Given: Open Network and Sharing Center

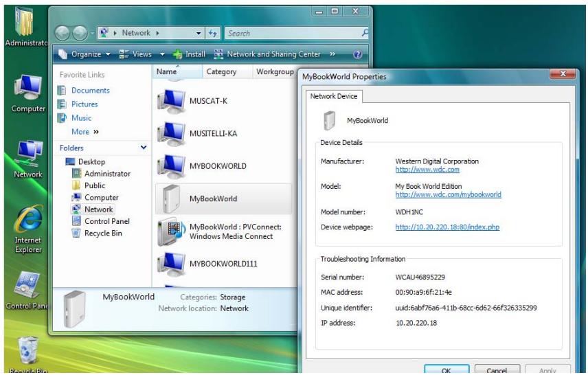Looking at the screenshot, I should pyautogui.click(x=267, y=54).
